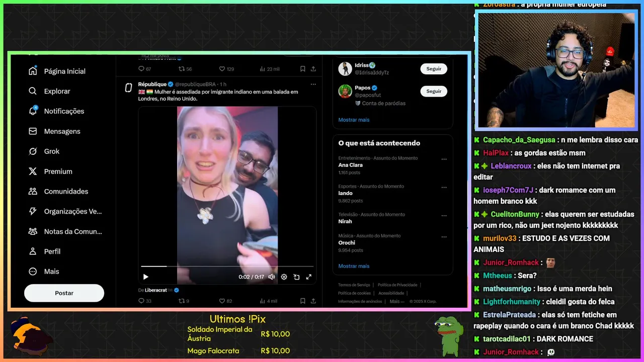Open Política de Privacidade link
Viewport: 644px width, 362px height.
pyautogui.click(x=397, y=285)
